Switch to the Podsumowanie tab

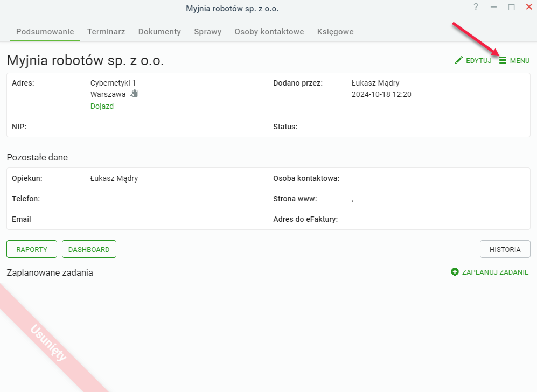click(x=45, y=32)
